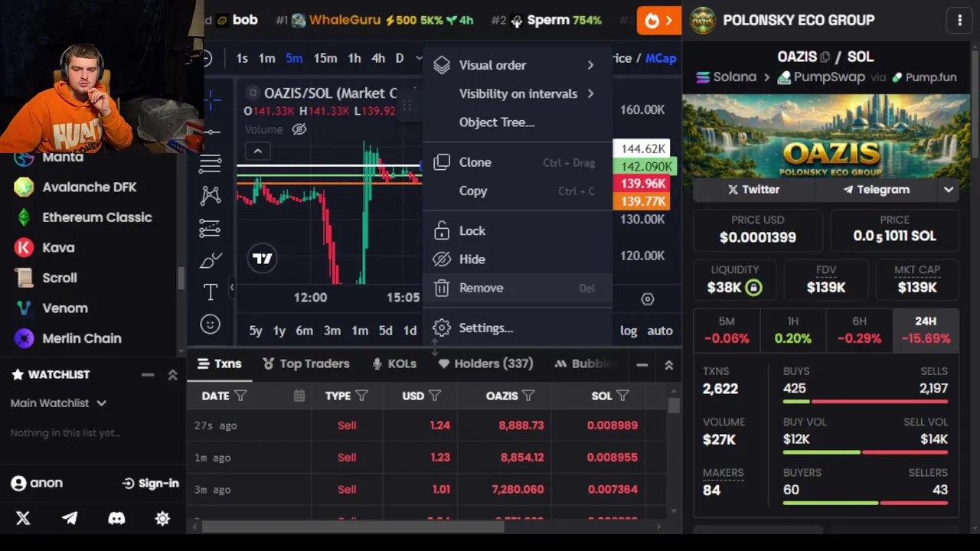Viewport: 980px width, 551px height.
Task: Open the forecasting and measurement tools
Action: point(211,228)
